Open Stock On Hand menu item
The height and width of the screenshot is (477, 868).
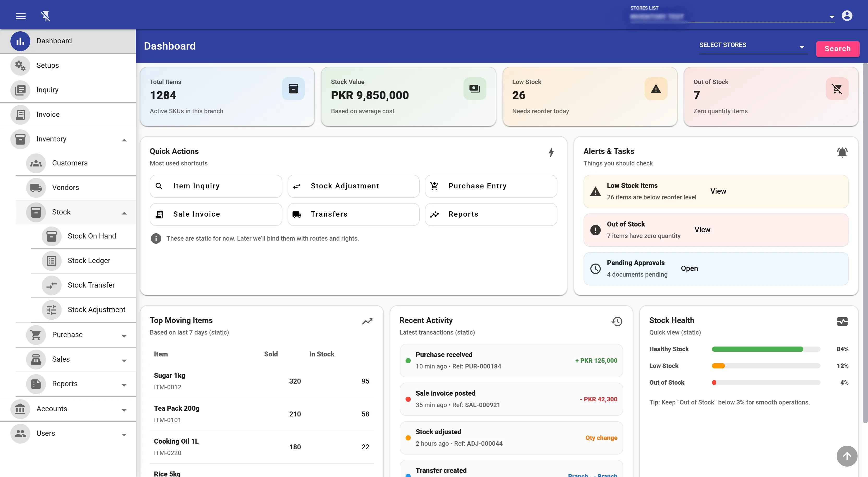click(x=84, y=236)
